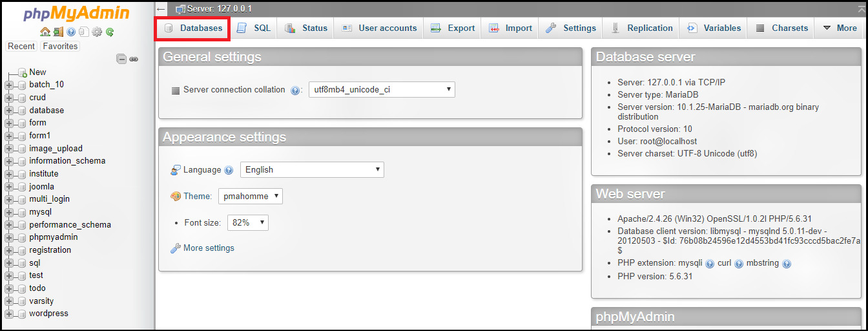
Task: Select the performance_schema database
Action: point(70,225)
